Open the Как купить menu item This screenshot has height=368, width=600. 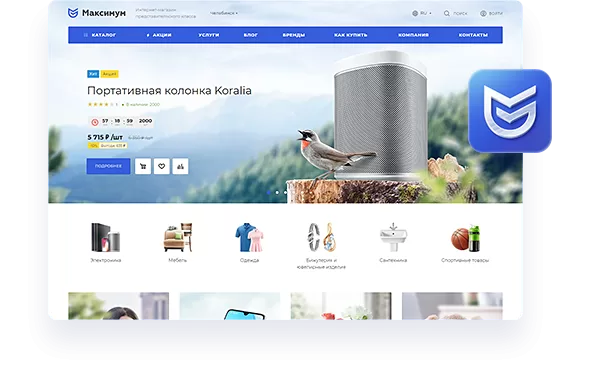coord(351,35)
